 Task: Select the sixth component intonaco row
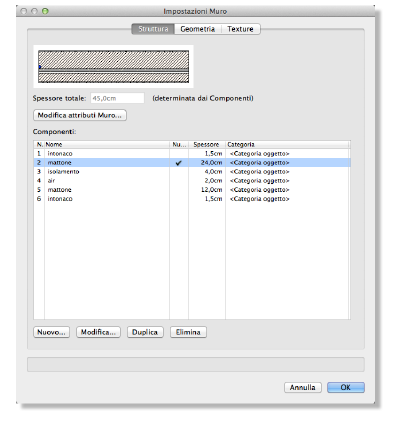click(192, 199)
